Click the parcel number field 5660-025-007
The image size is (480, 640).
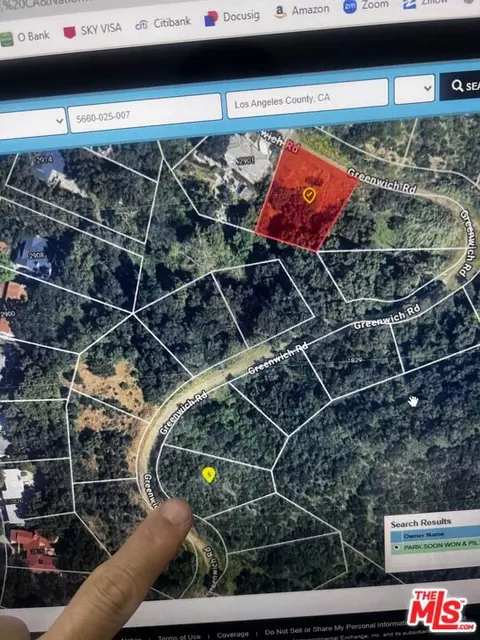click(145, 113)
